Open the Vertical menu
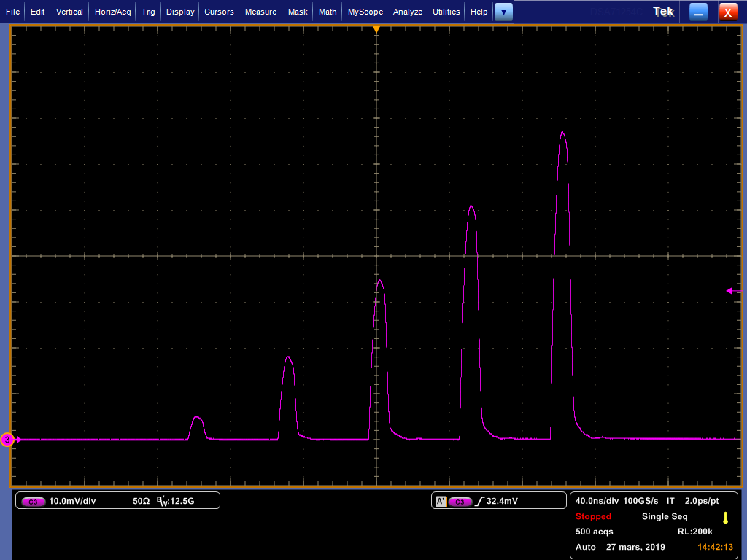This screenshot has height=560, width=747. click(69, 12)
